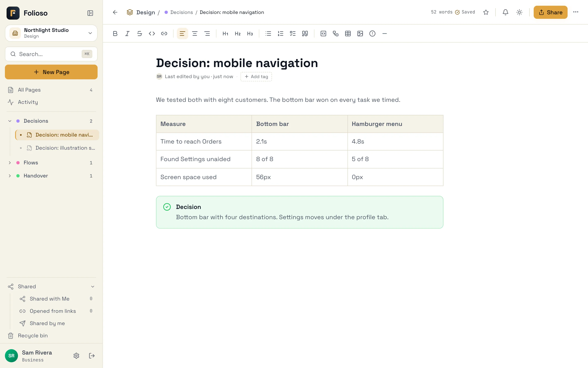
Task: Insert a code block
Action: [323, 34]
